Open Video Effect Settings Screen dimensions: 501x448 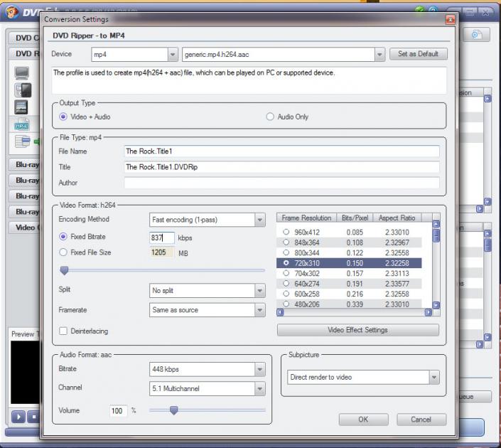click(x=357, y=330)
